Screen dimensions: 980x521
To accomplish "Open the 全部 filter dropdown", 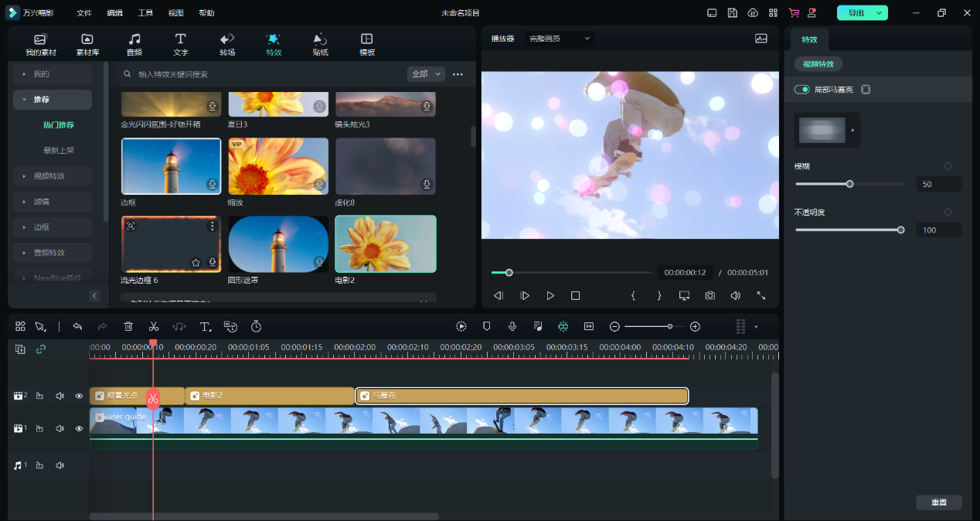I will [426, 74].
